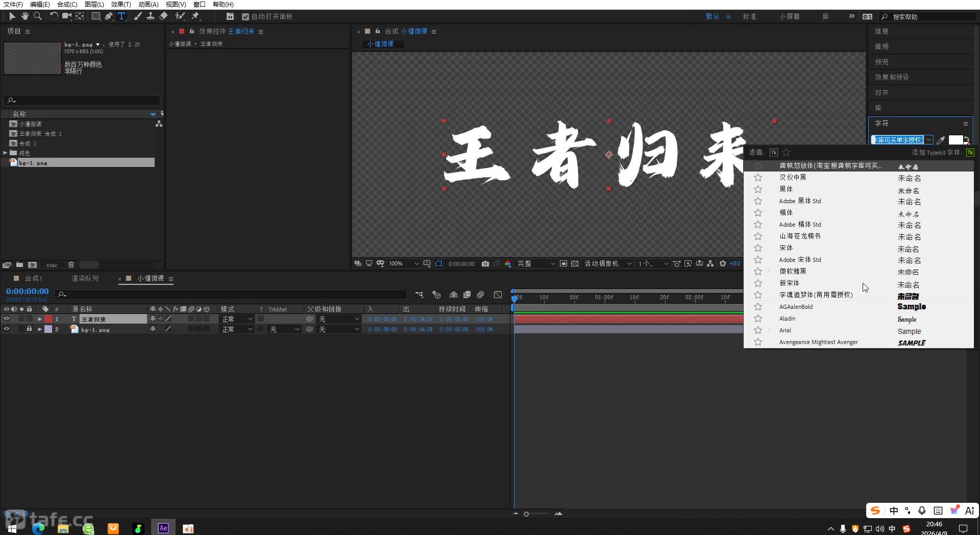Open TrkMat dropdown for bg-1.png layer
The height and width of the screenshot is (535, 980).
pos(284,329)
